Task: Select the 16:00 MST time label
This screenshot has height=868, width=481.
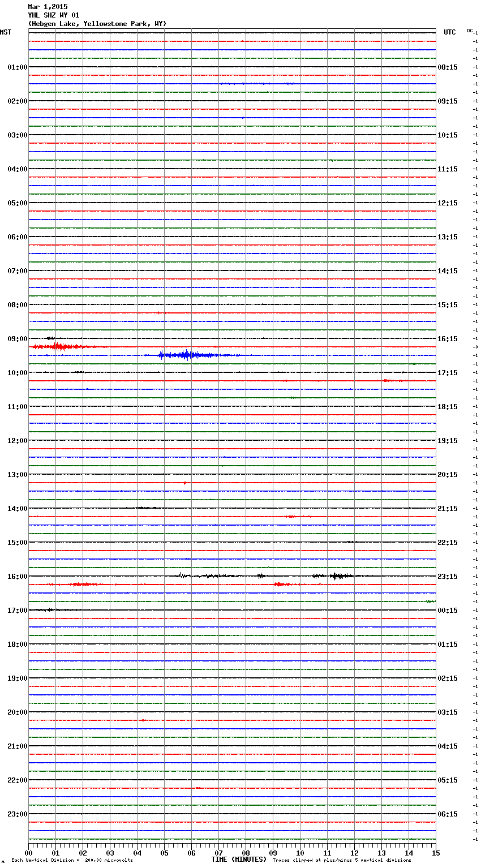Action: (x=17, y=577)
